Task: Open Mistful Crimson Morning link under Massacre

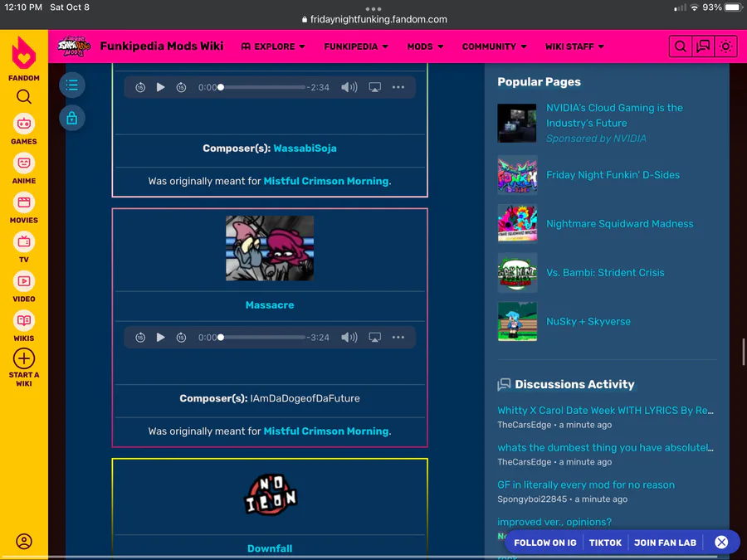Action: point(326,431)
